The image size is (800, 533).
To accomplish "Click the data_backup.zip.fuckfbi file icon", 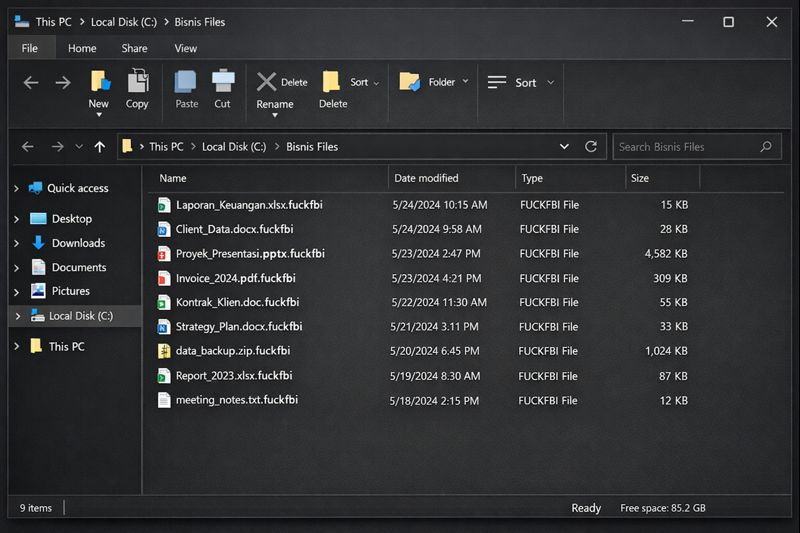I will (165, 351).
